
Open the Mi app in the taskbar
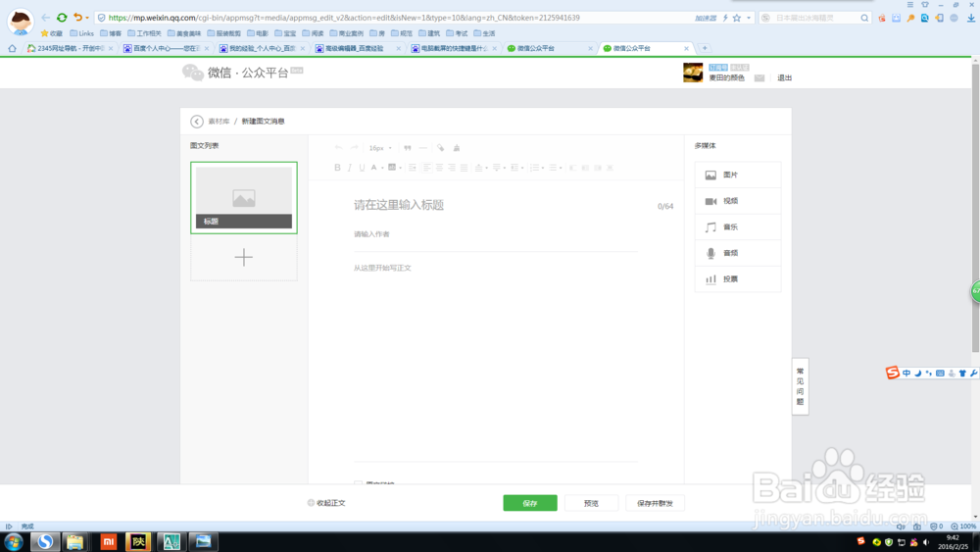pos(108,541)
